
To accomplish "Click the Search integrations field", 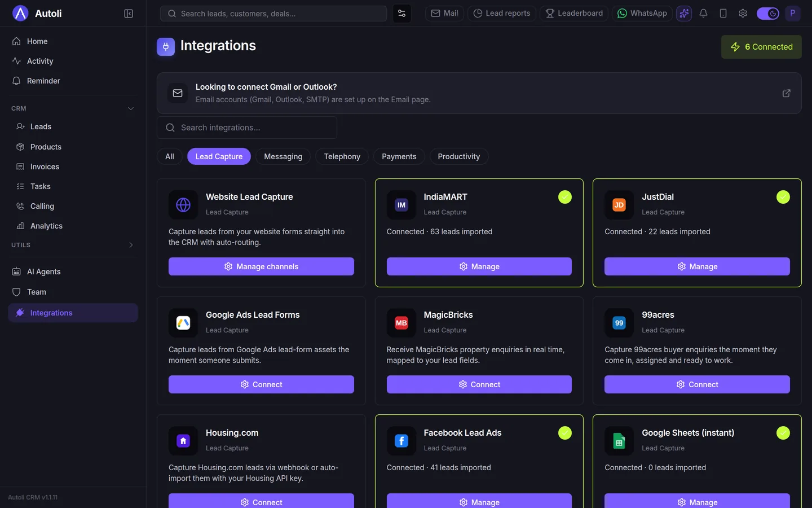I will (x=247, y=128).
